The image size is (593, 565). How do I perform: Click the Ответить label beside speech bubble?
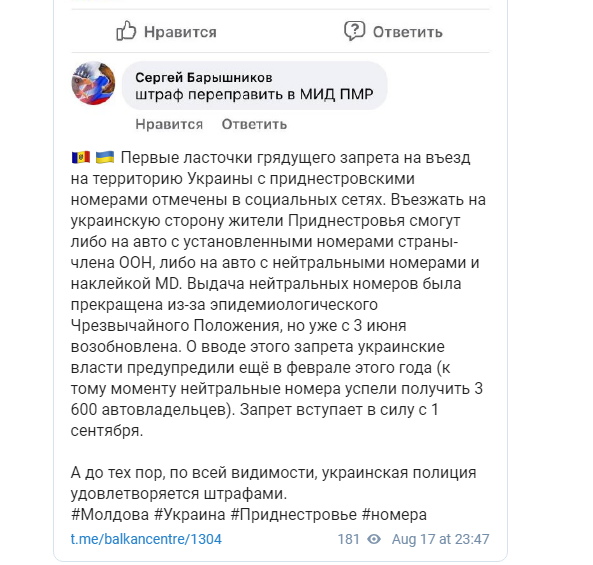pyautogui.click(x=407, y=32)
